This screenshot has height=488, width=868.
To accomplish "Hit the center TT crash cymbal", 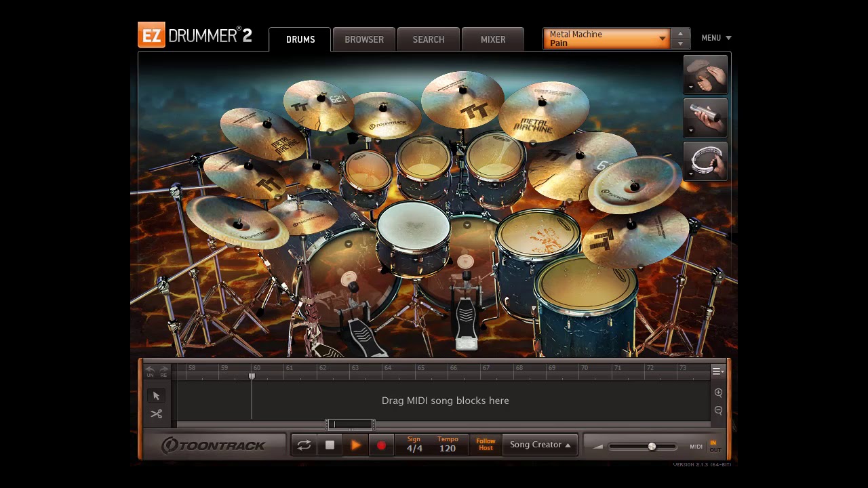I will [462, 99].
